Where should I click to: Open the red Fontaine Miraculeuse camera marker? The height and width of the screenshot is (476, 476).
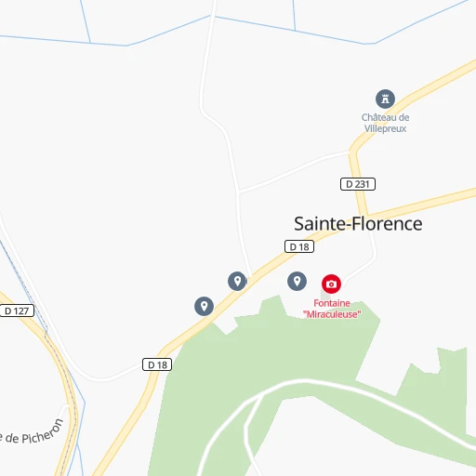click(331, 284)
